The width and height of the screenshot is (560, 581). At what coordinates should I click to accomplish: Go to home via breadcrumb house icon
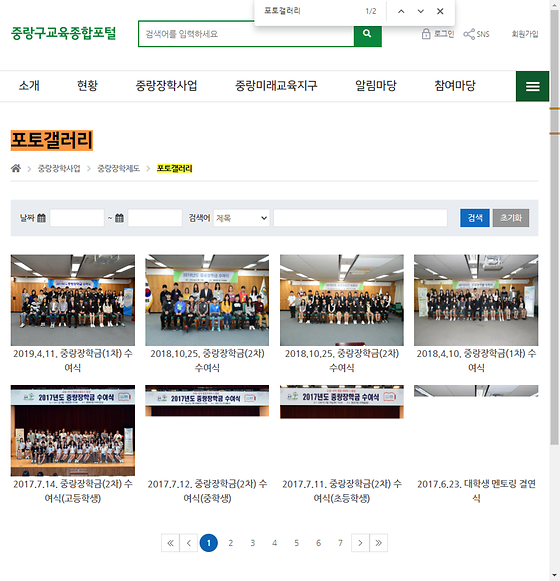(16, 168)
